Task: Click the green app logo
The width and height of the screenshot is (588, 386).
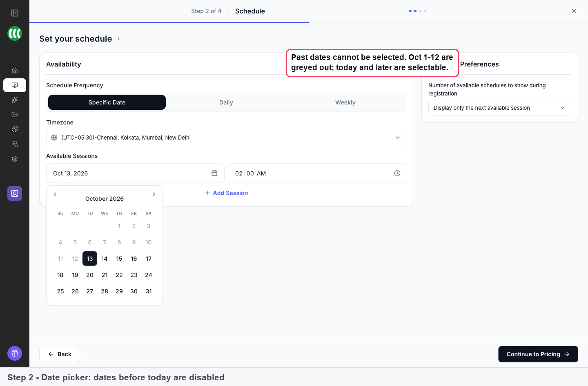Action: coord(15,33)
